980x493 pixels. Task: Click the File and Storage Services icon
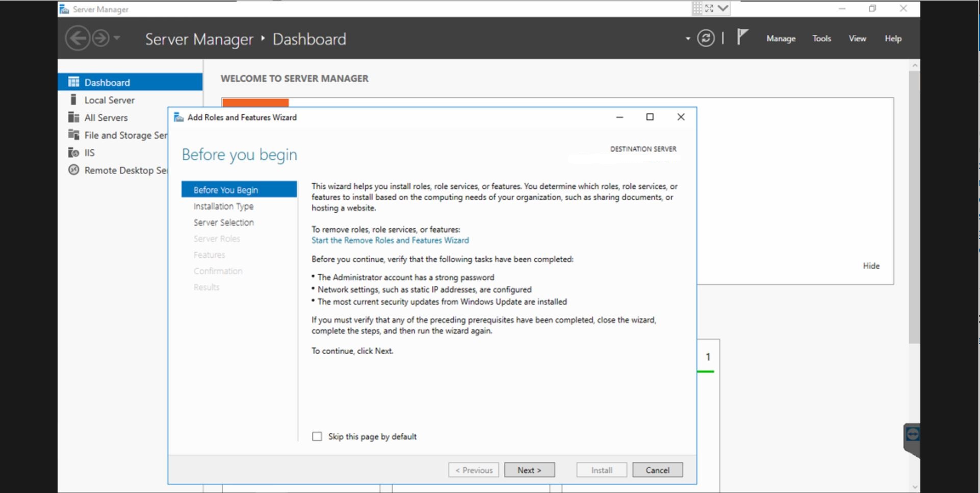point(74,135)
